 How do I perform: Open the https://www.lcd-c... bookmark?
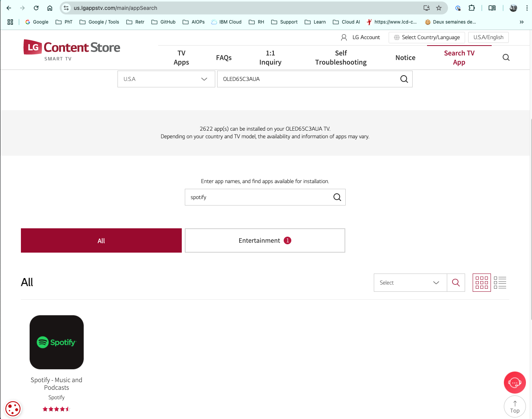point(392,22)
